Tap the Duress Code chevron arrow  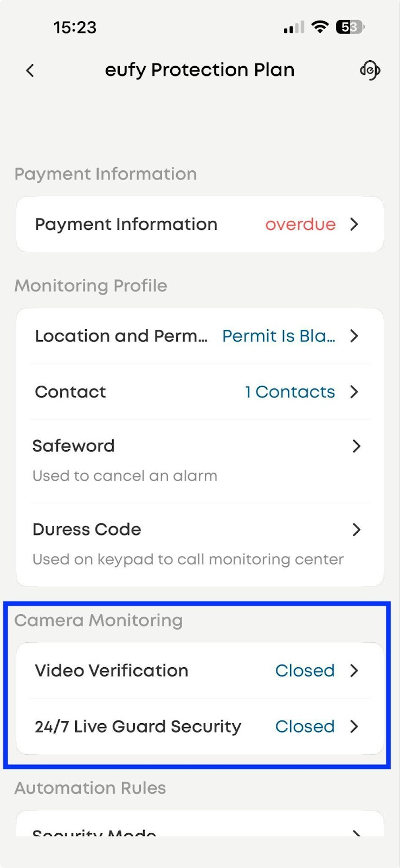356,529
